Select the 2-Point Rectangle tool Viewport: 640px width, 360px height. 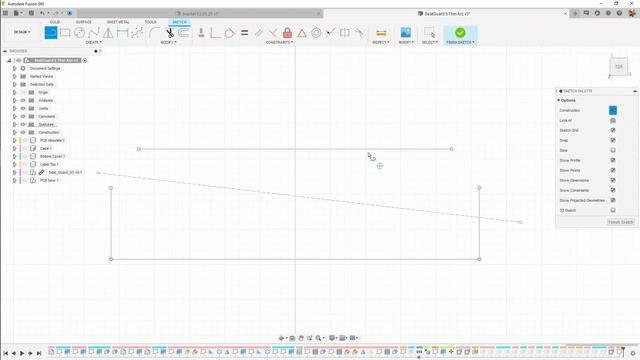pos(65,33)
